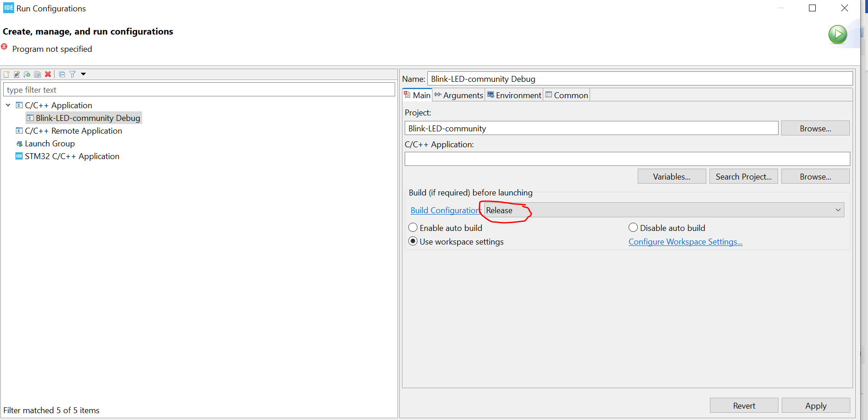Export launch configurations
The width and height of the screenshot is (868, 420).
coord(27,74)
